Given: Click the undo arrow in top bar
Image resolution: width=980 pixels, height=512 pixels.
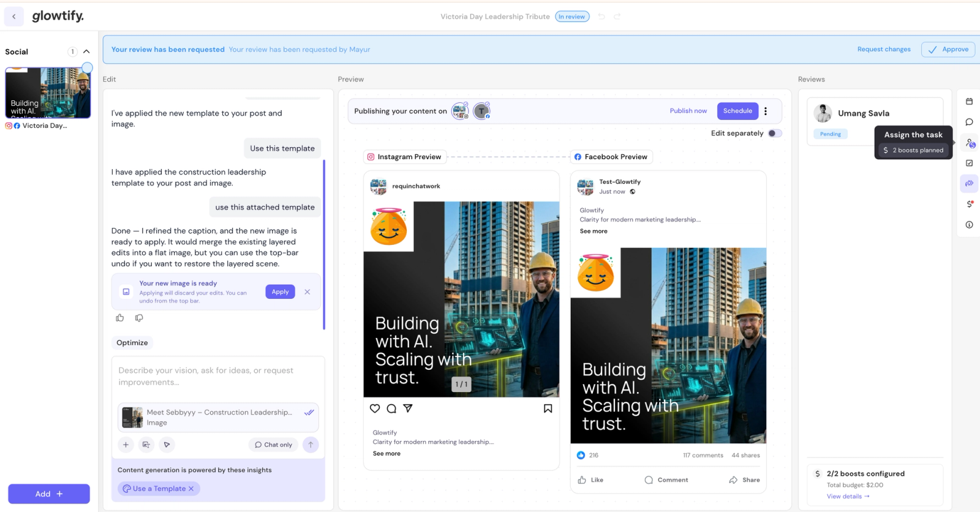Looking at the screenshot, I should tap(601, 17).
